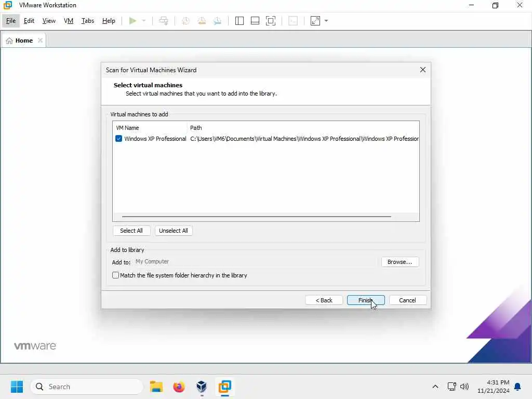Expand the stretch options dropdown arrow
The width and height of the screenshot is (532, 399).
pyautogui.click(x=326, y=21)
